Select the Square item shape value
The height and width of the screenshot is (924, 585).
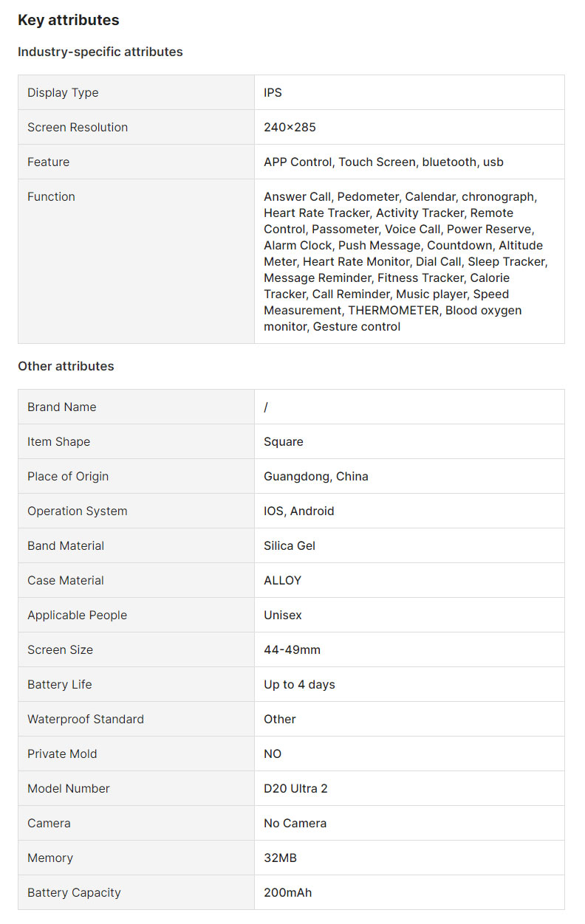(x=284, y=442)
